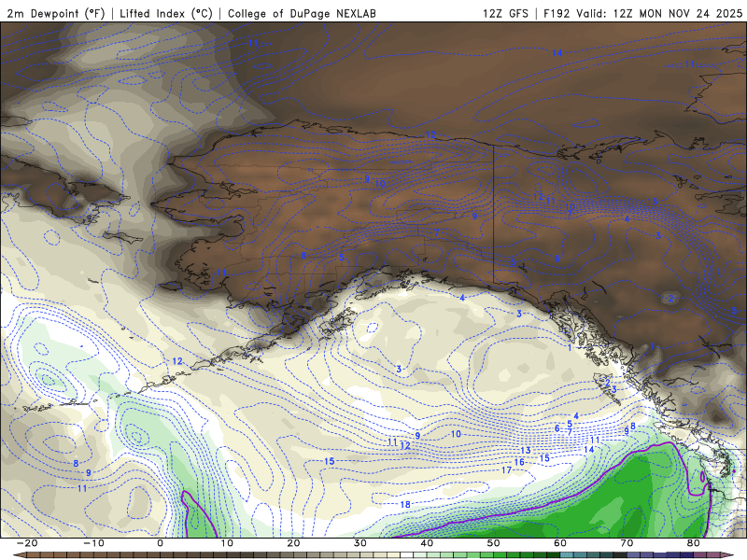Image resolution: width=747 pixels, height=560 pixels.
Task: Click the 20 label on the color scale
Action: (293, 543)
